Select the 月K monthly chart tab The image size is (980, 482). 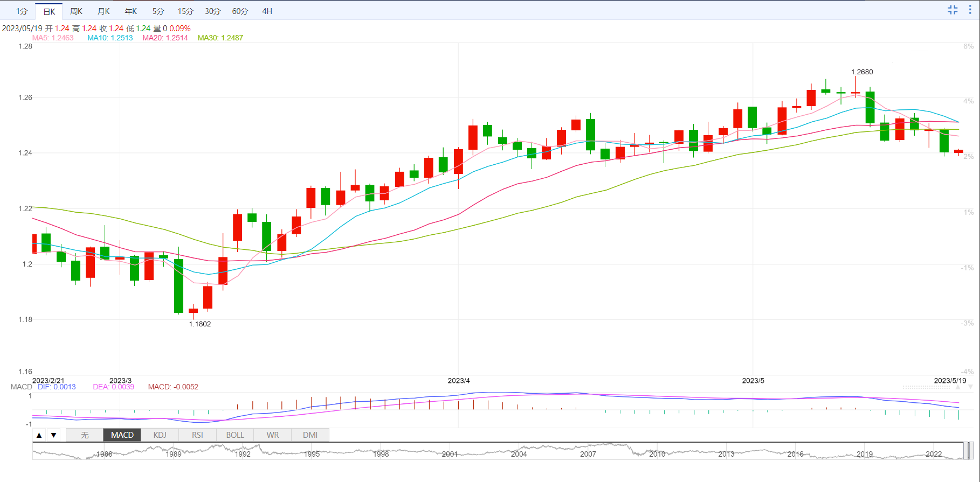click(x=103, y=11)
